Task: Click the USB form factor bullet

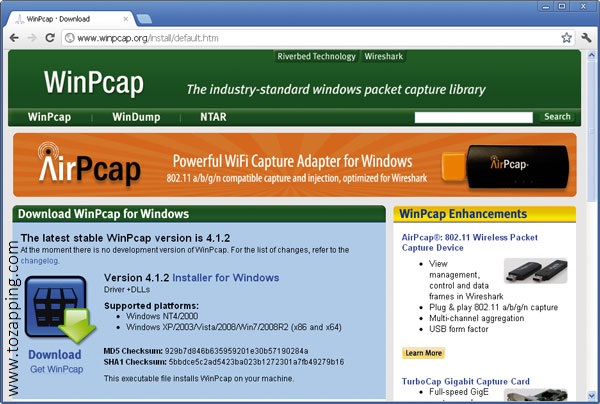Action: pos(458,329)
